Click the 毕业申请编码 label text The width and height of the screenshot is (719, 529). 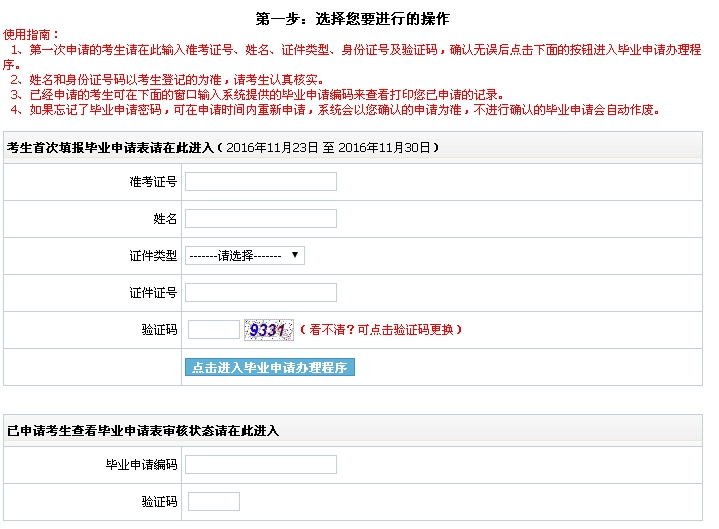click(141, 465)
